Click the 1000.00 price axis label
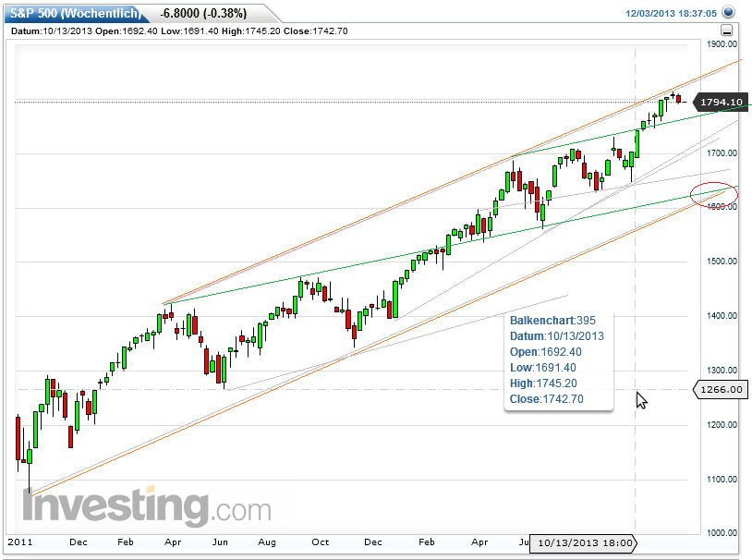Viewport: 752px width, 560px height. (x=722, y=532)
